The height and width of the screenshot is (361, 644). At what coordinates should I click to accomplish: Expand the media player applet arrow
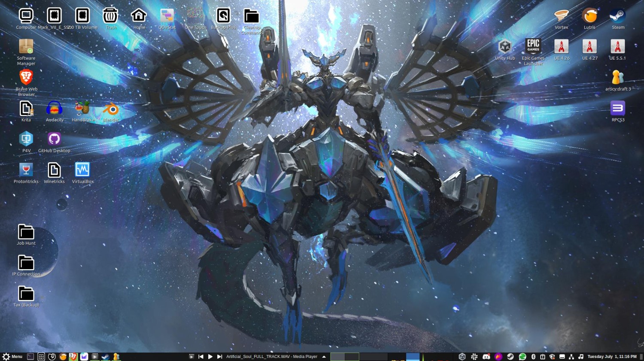tap(324, 357)
